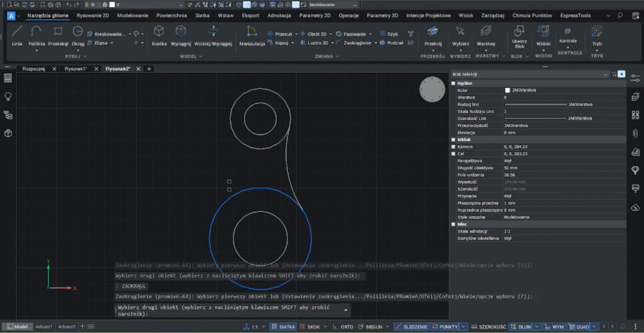The height and width of the screenshot is (333, 644).
Task: Click the Model layout button
Action: (18, 327)
